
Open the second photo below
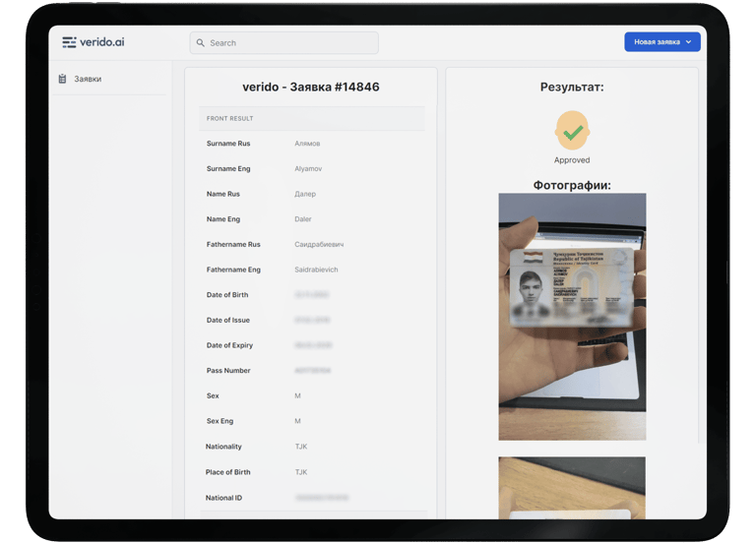[x=572, y=488]
